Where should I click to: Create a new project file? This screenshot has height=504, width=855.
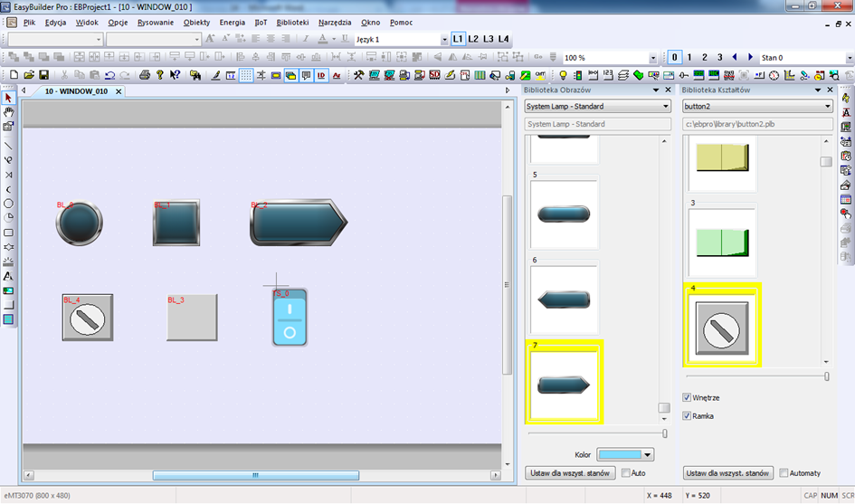tap(14, 75)
